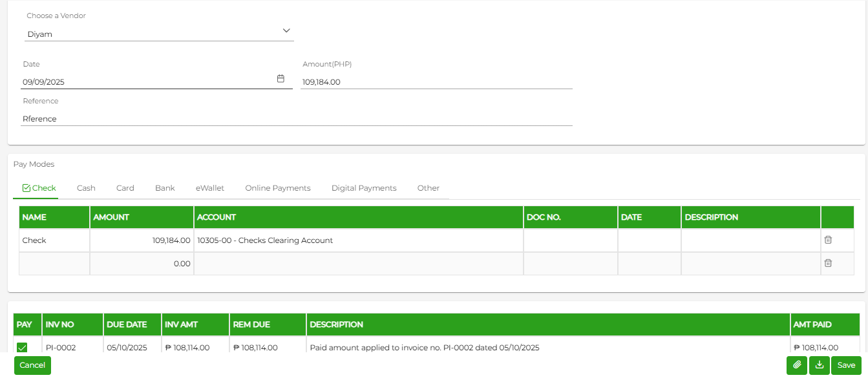The image size is (868, 382).
Task: Click the Check amount cell 109,184.00
Action: point(142,240)
